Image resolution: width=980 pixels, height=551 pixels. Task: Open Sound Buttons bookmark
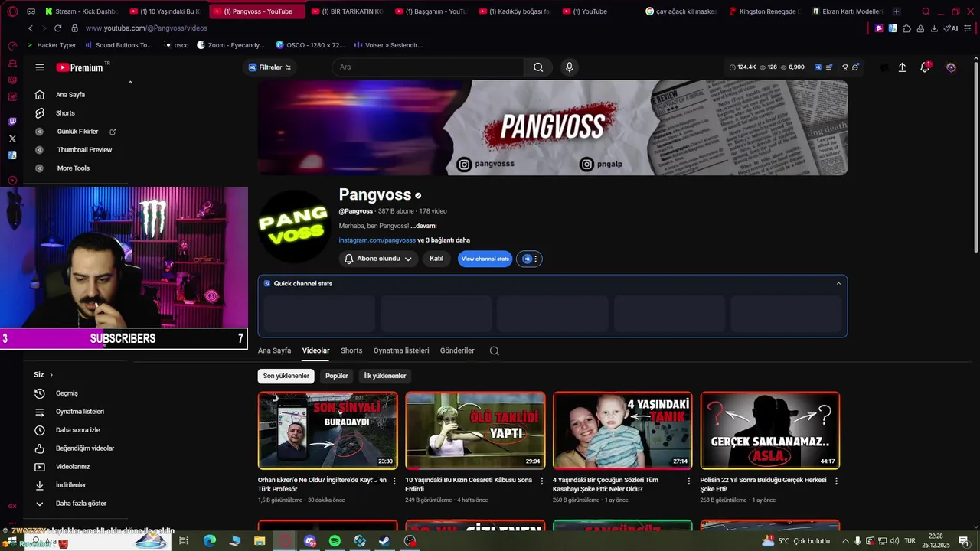(x=118, y=45)
